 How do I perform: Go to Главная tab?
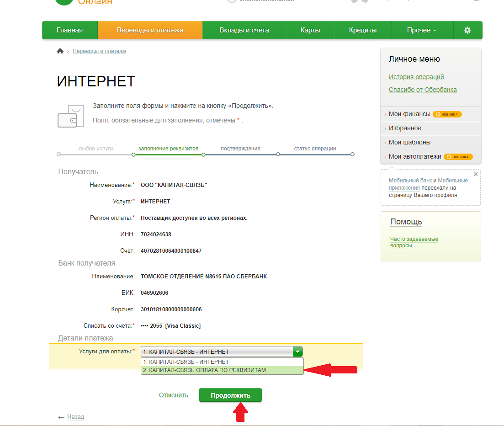pos(70,30)
